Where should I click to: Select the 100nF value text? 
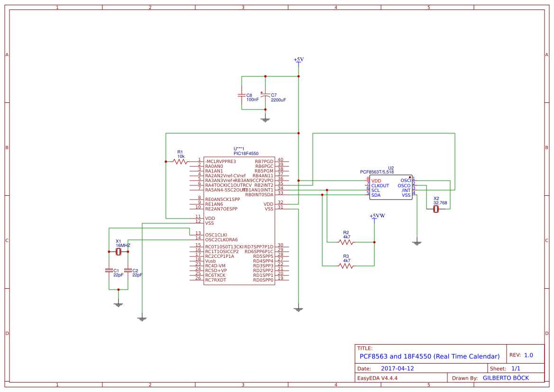253,100
